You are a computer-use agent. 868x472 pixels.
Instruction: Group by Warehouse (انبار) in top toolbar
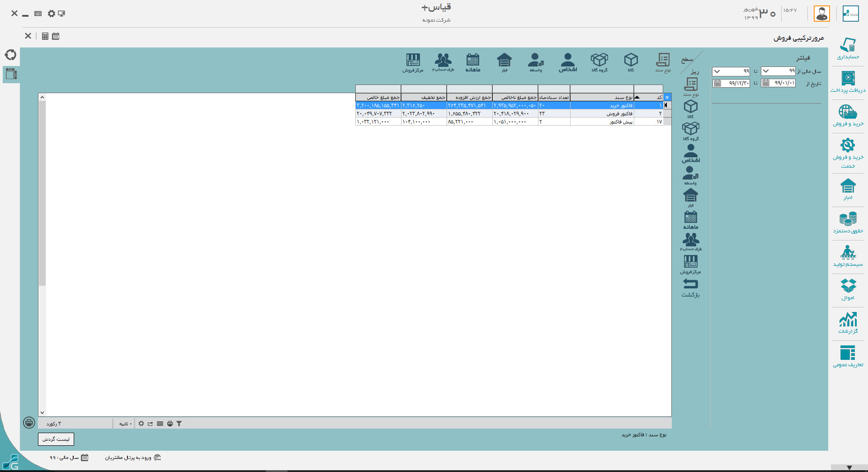(504, 62)
